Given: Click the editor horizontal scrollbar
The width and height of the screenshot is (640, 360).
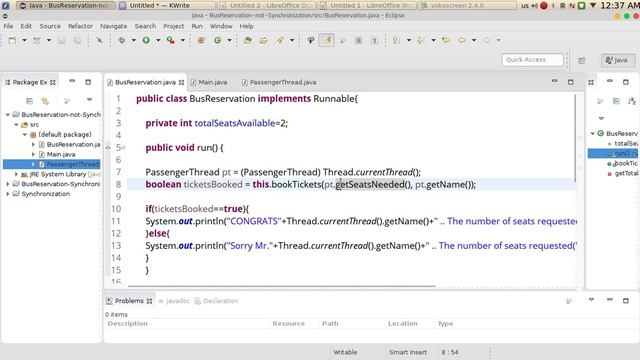Looking at the screenshot, I should pos(282,287).
